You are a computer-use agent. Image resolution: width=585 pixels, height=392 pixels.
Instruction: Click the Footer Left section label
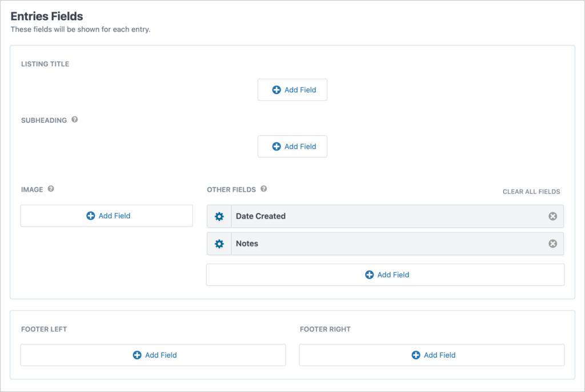point(44,329)
